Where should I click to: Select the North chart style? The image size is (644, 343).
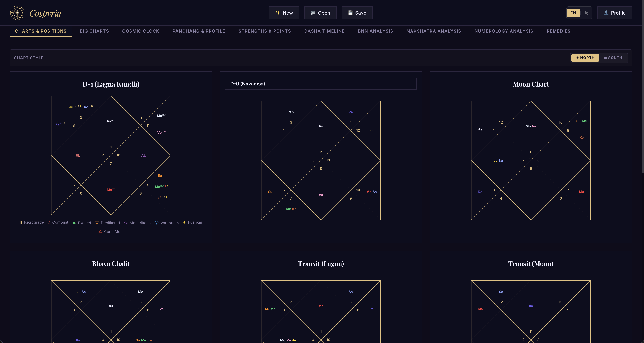tap(585, 58)
